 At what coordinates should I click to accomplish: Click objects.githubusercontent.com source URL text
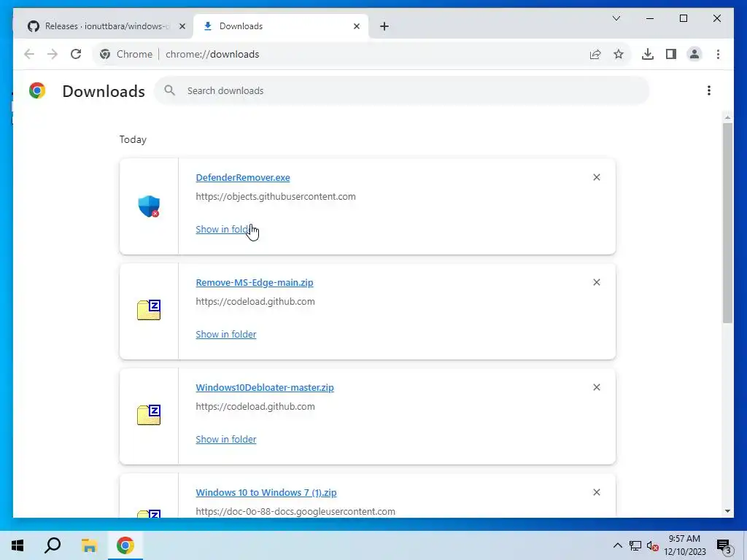tap(275, 197)
